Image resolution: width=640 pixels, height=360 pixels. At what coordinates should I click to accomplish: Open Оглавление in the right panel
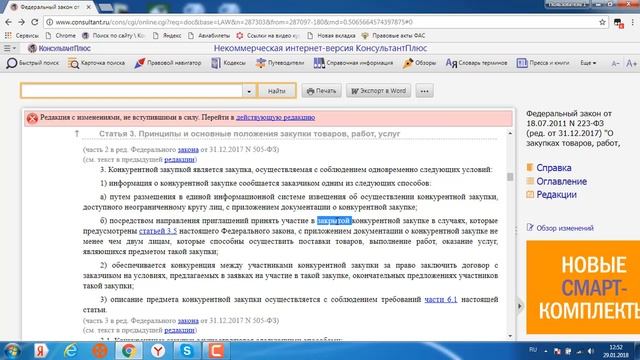click(557, 181)
